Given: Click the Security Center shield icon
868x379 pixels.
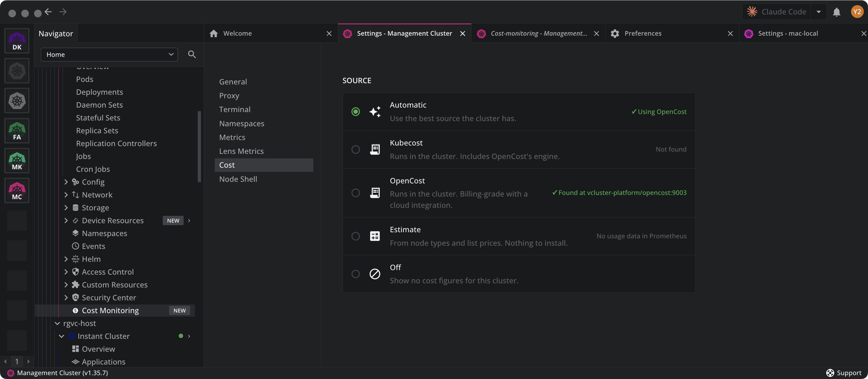Looking at the screenshot, I should [x=75, y=298].
